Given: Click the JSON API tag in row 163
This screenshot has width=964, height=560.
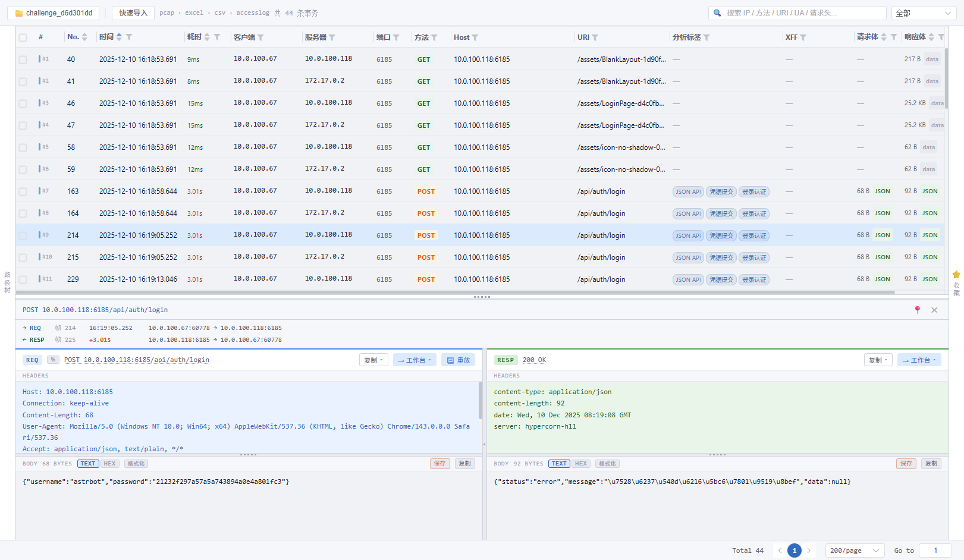Looking at the screenshot, I should tap(688, 191).
